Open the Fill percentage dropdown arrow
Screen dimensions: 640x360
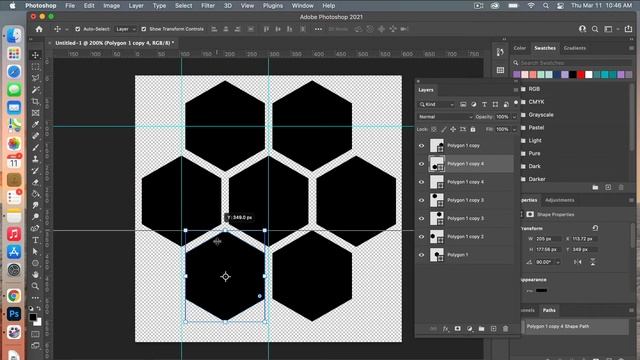[x=514, y=129]
